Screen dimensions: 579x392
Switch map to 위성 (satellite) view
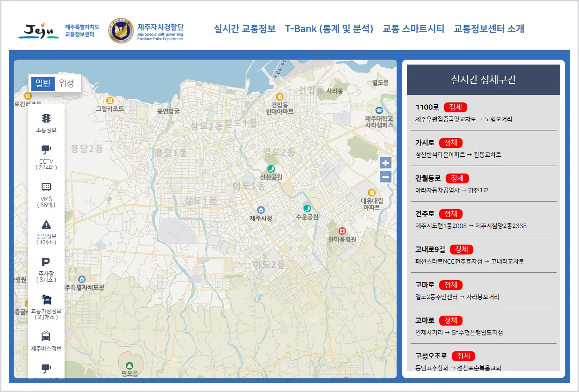click(66, 84)
